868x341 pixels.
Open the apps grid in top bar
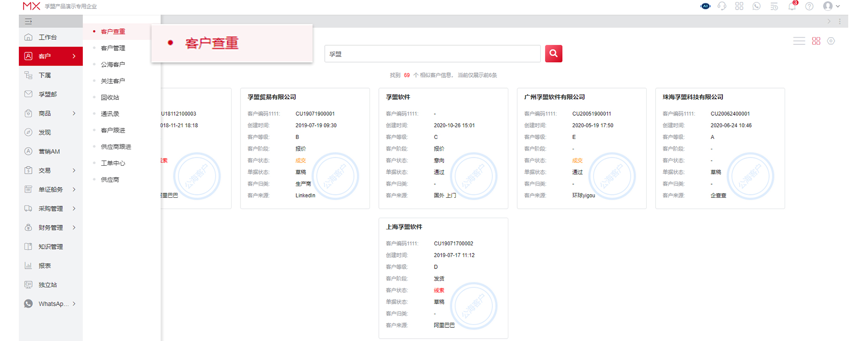739,6
